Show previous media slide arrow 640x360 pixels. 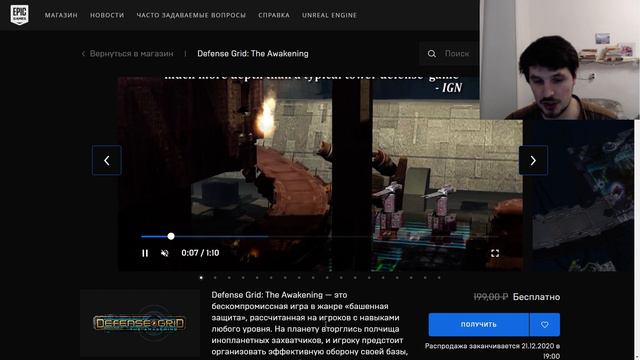tap(107, 160)
